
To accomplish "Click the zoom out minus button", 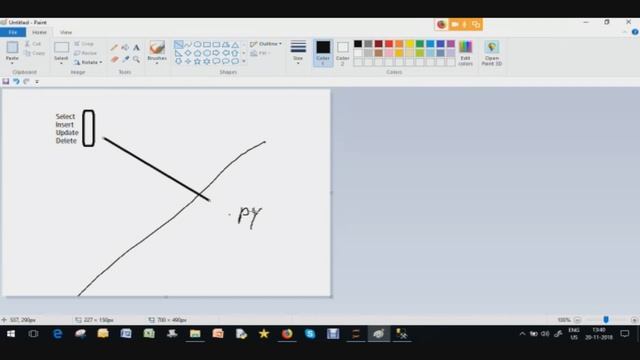I will click(577, 320).
